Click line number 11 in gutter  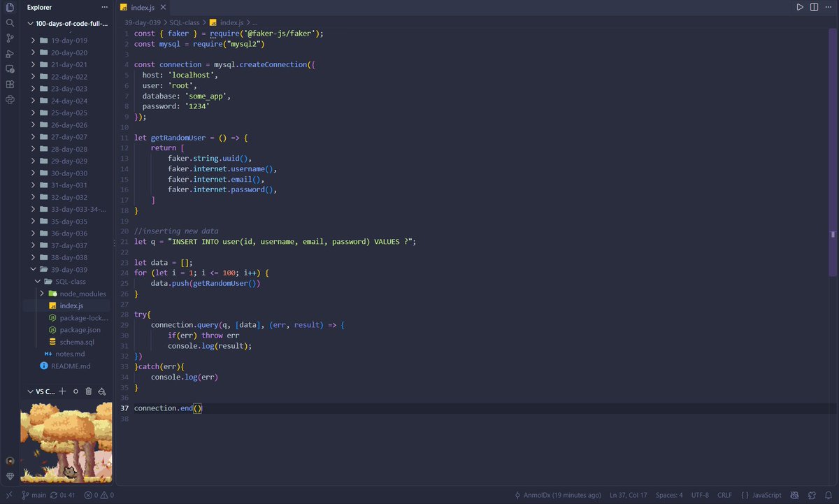pyautogui.click(x=124, y=138)
